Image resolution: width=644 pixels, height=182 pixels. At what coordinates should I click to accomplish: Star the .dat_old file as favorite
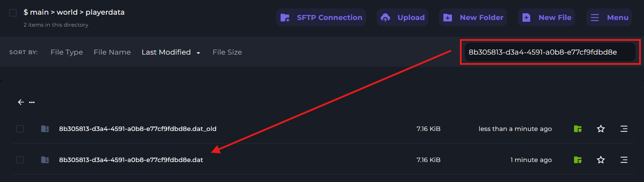601,129
